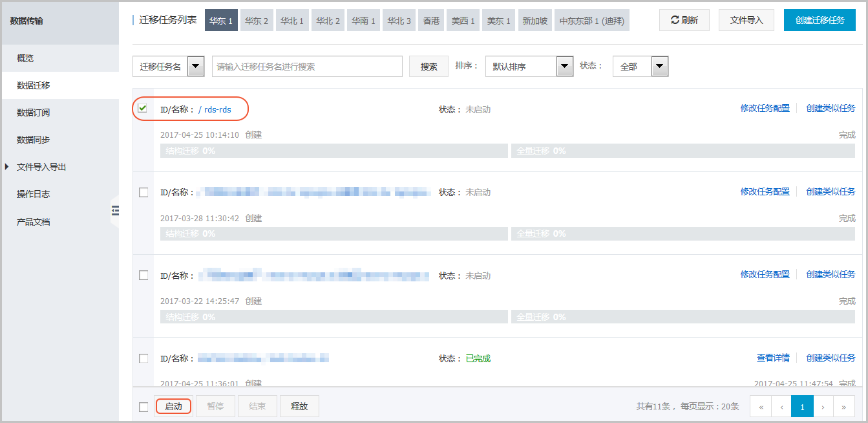Click 查看详情 on the completed task
The height and width of the screenshot is (423, 868).
pos(773,358)
